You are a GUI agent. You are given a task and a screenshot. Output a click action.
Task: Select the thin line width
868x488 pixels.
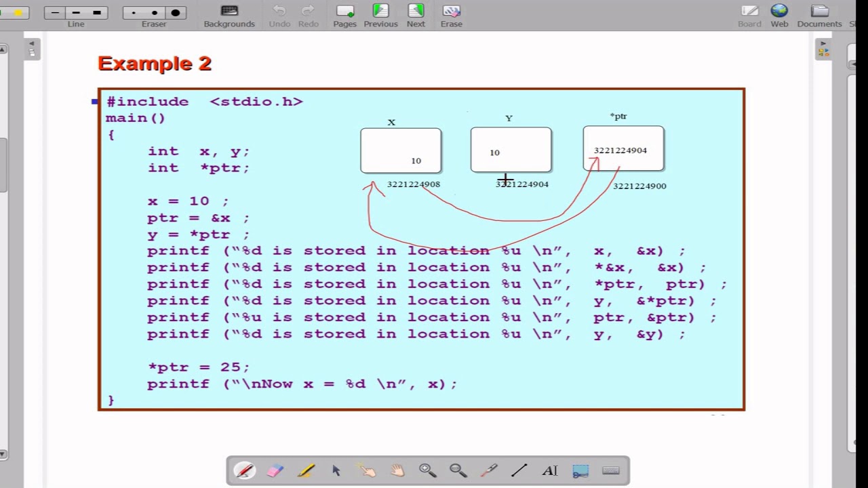(55, 12)
